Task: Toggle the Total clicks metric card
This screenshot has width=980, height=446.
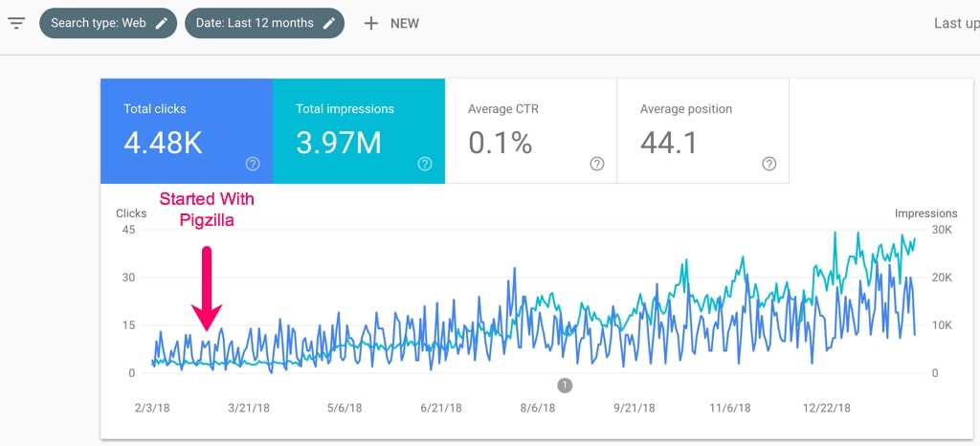Action: (187, 131)
